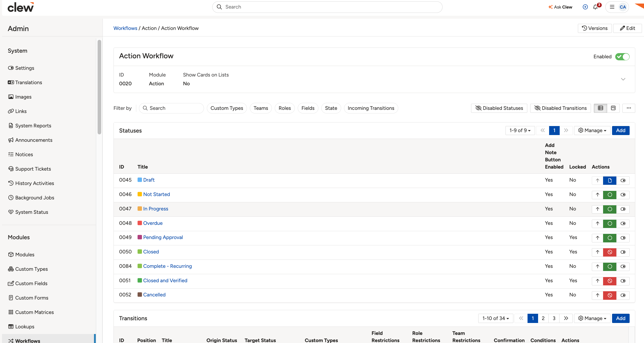This screenshot has width=644, height=343.
Task: Open the Transitions Manage dropdown
Action: [592, 318]
